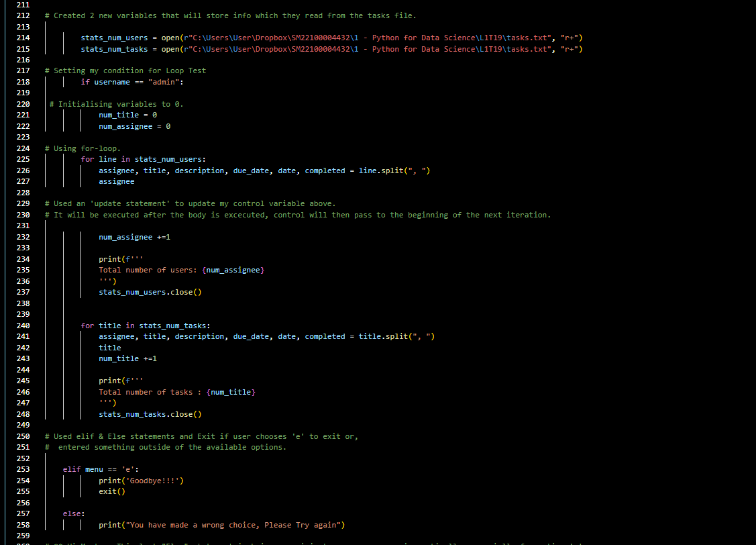Click the for keyword on line 225

[x=87, y=159]
